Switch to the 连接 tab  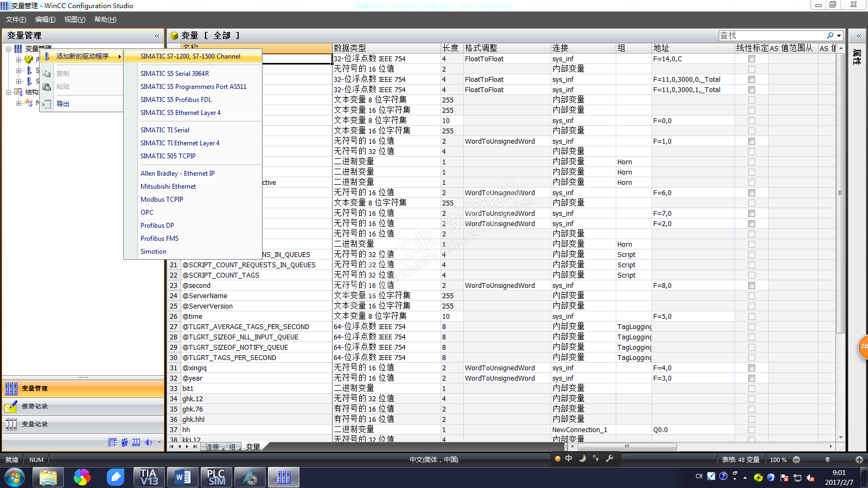click(213, 447)
